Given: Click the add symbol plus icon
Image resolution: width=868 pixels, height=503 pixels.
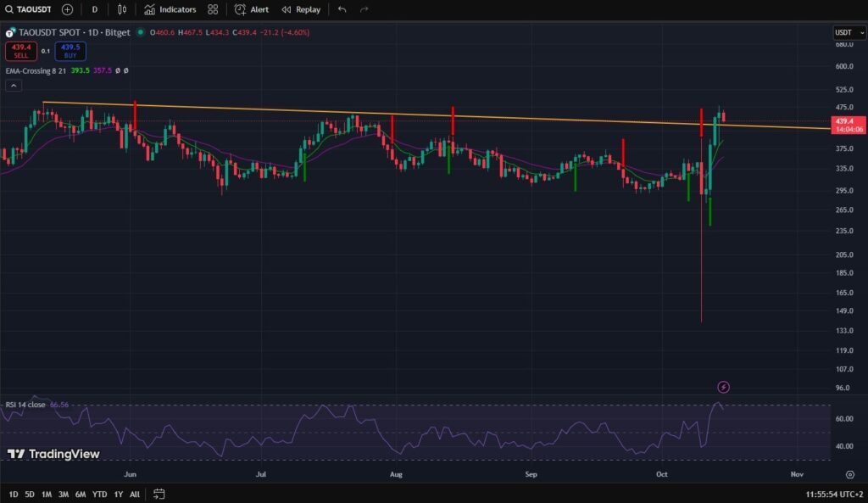Looking at the screenshot, I should click(x=67, y=9).
